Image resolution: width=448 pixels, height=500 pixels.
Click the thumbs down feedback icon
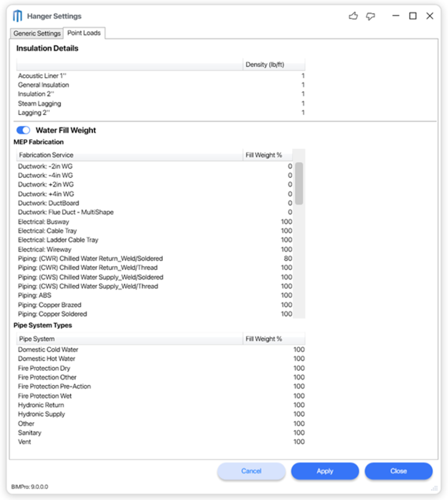pyautogui.click(x=370, y=16)
